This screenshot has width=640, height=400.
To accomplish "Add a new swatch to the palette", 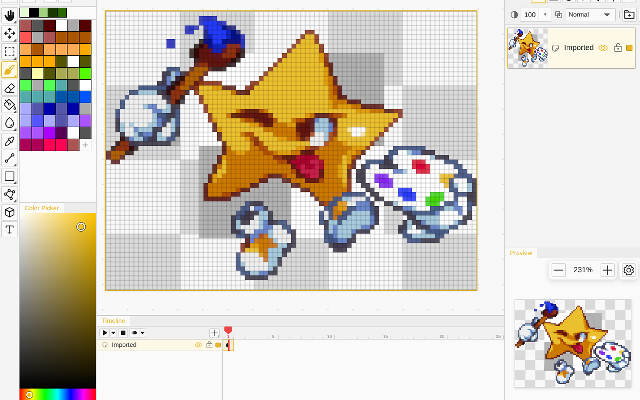I will click(85, 145).
